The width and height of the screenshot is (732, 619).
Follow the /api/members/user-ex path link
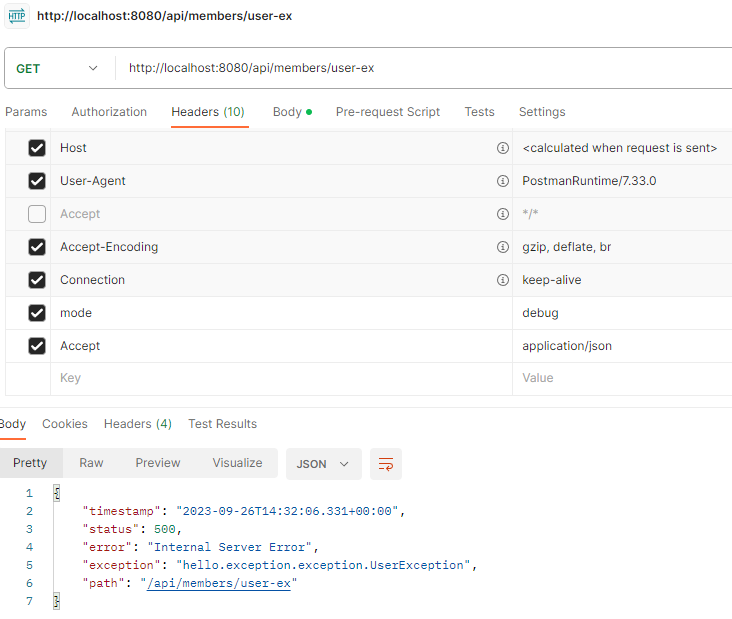click(x=218, y=584)
